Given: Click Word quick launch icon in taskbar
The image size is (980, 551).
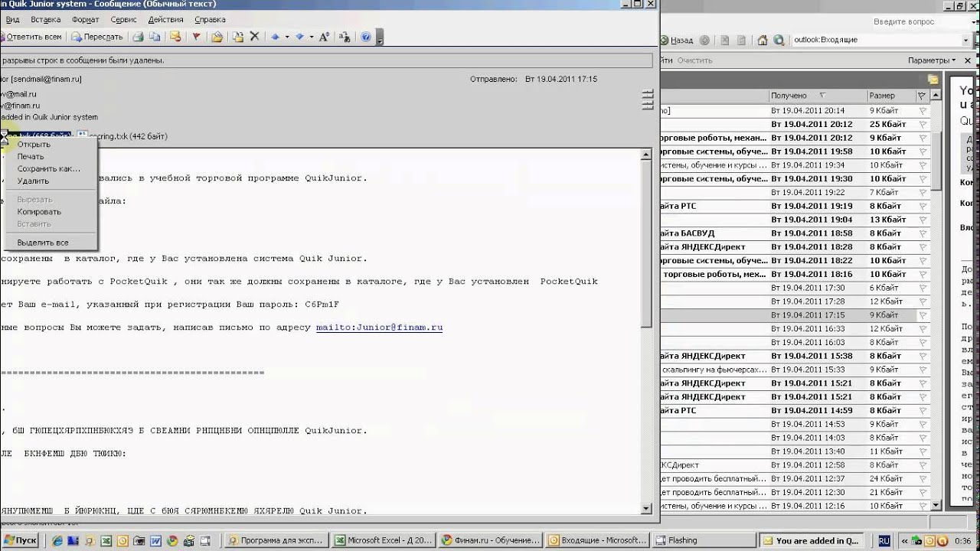Looking at the screenshot, I should 155,540.
